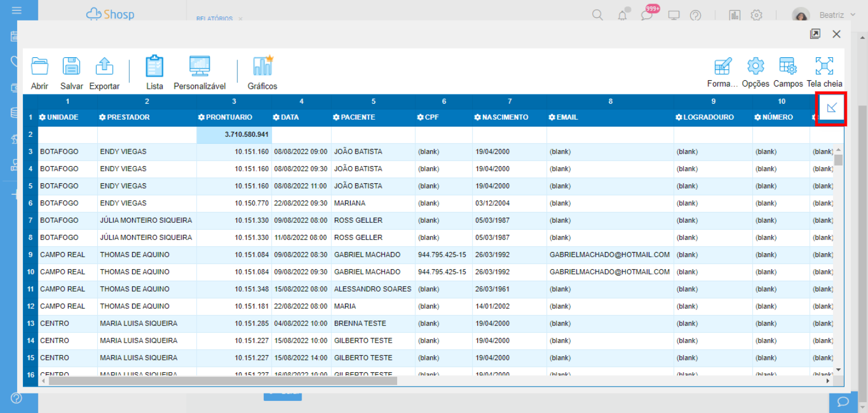The height and width of the screenshot is (413, 868).
Task: Click birthdate 14/01/2002 in row 12
Action: tap(492, 306)
